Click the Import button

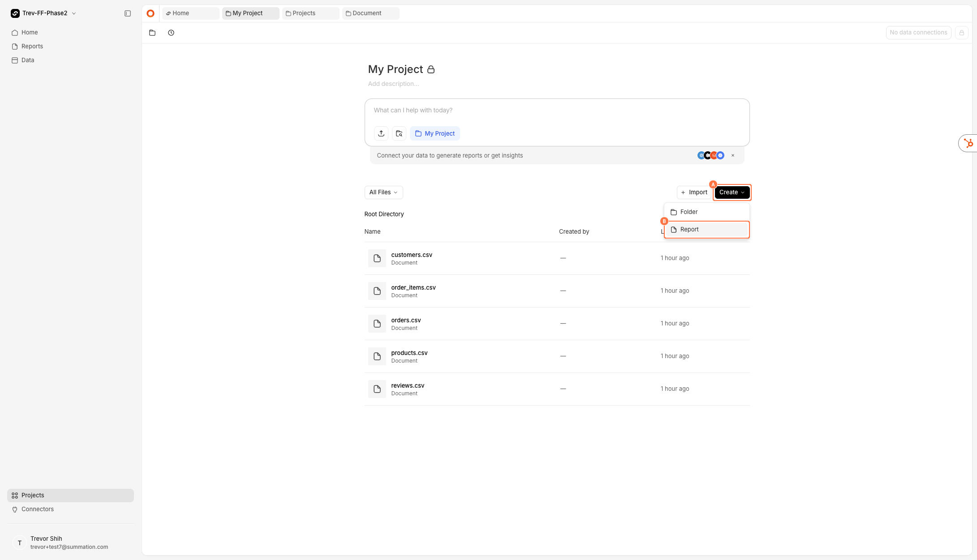[694, 192]
